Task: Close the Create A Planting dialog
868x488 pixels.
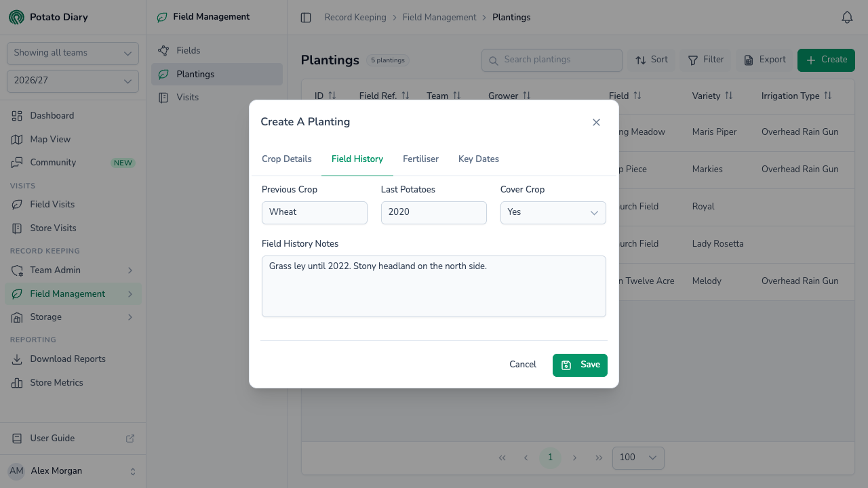Action: (x=596, y=122)
